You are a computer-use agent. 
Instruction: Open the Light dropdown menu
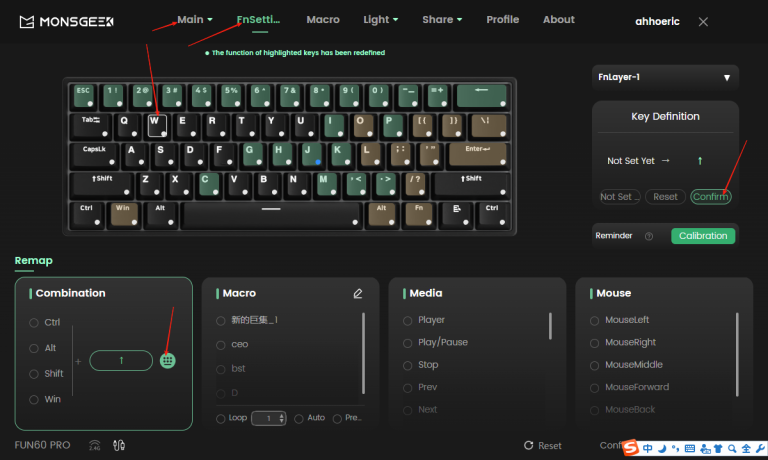pos(380,20)
